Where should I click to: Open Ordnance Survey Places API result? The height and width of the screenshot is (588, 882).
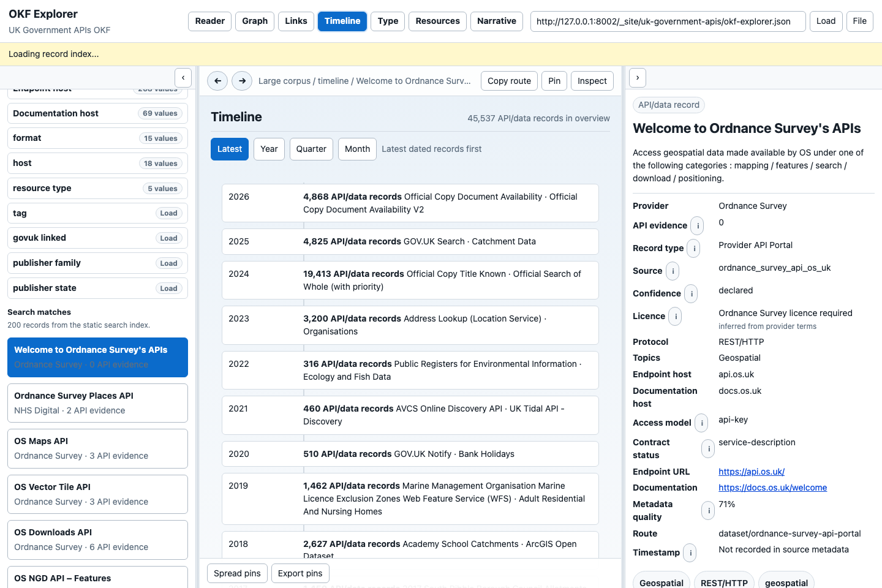(x=97, y=403)
